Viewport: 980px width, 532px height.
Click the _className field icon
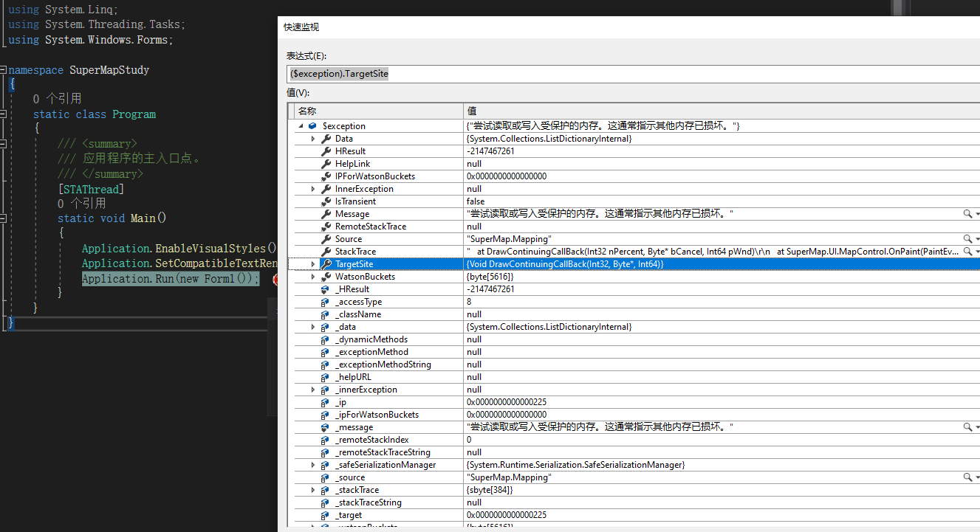(x=326, y=314)
